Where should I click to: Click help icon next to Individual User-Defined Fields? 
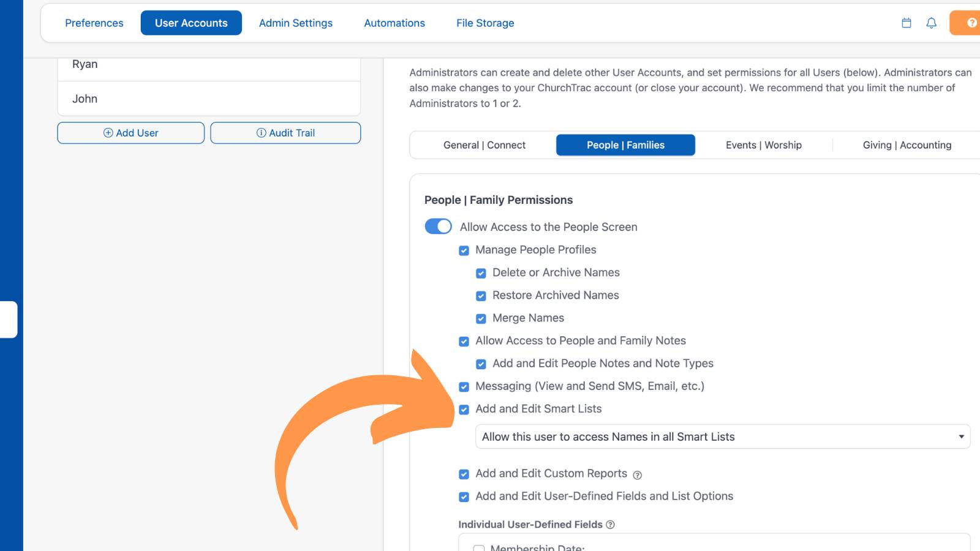(610, 525)
